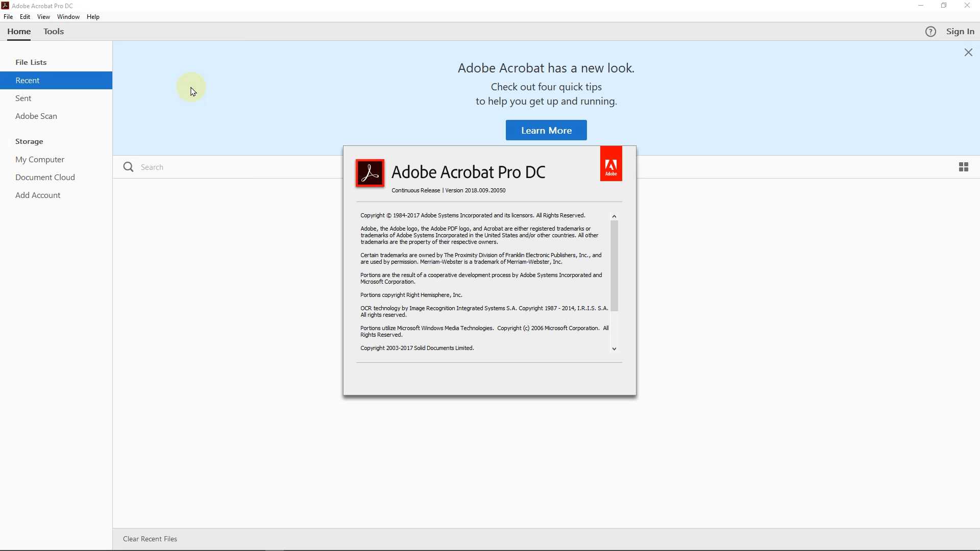The image size is (980, 551).
Task: Open the File menu
Action: click(8, 17)
